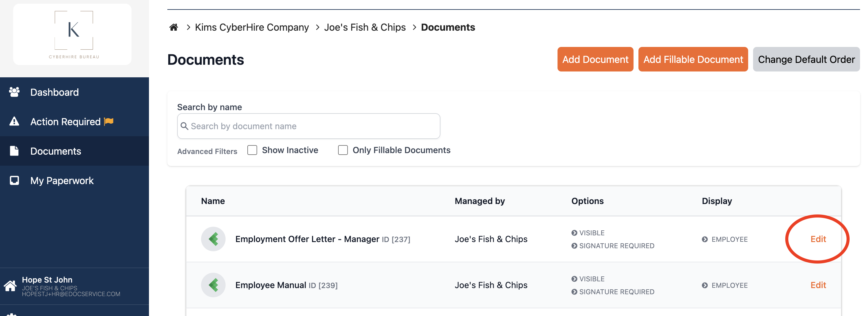Click VISIBLE arrow icon in Employee Manual row
The image size is (868, 316).
[574, 279]
